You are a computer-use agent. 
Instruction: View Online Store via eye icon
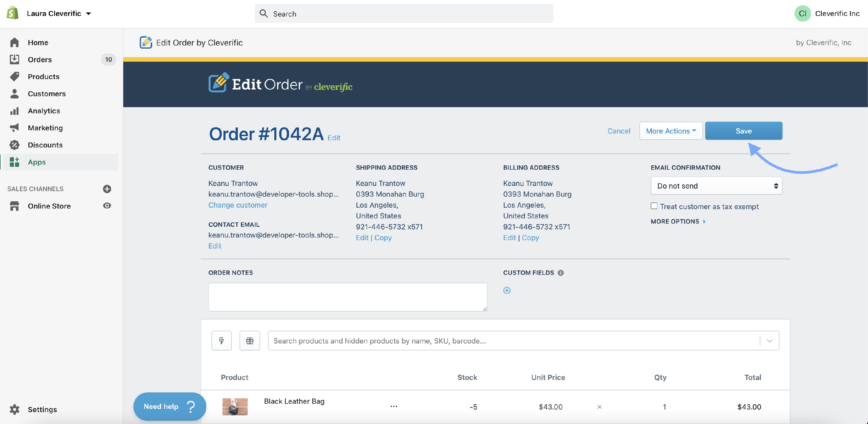click(x=107, y=206)
